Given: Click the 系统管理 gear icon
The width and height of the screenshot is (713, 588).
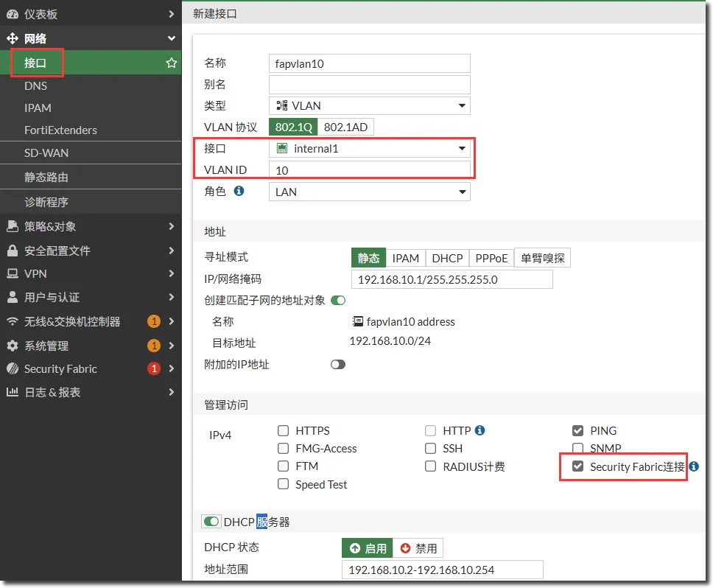Looking at the screenshot, I should click(x=13, y=346).
